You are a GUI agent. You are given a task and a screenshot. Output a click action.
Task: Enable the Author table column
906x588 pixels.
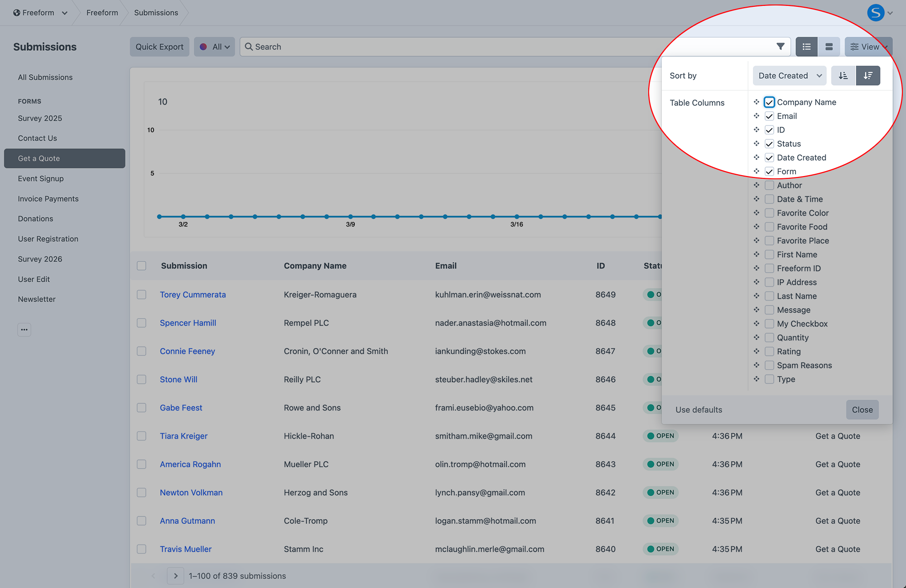click(769, 185)
